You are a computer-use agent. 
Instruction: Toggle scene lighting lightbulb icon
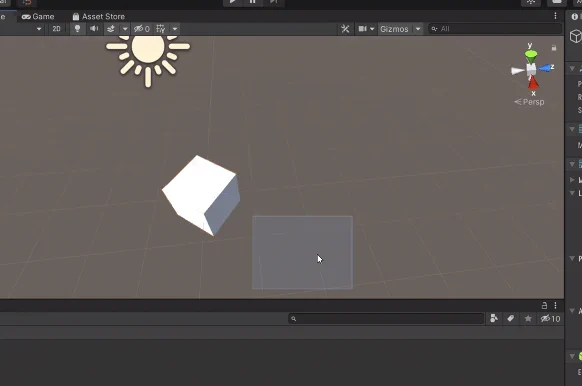(x=77, y=29)
